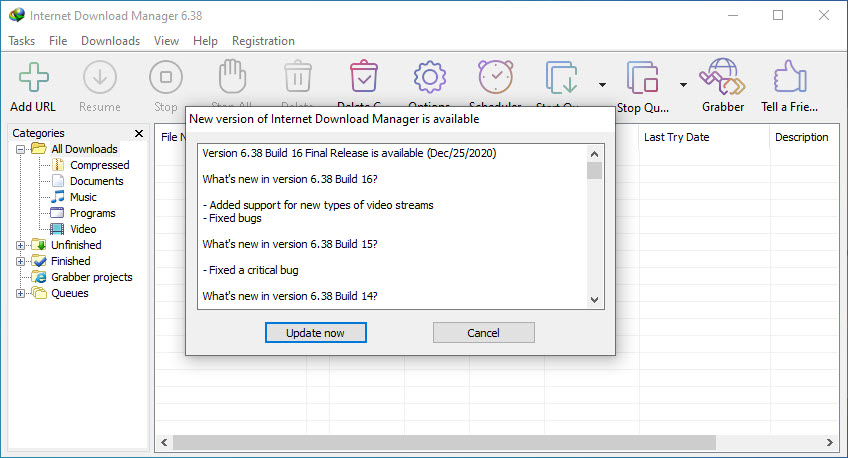Select the Music category
Image resolution: width=848 pixels, height=458 pixels.
[83, 197]
